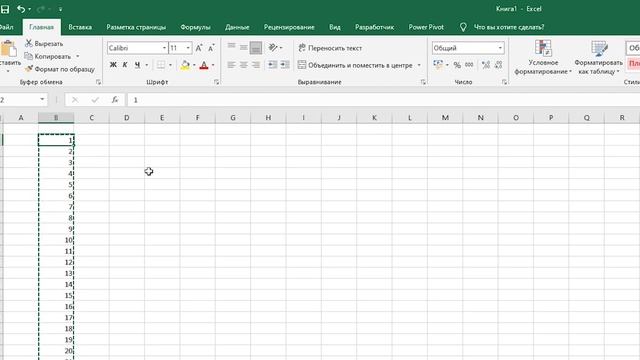Viewport: 640px width, 360px height.
Task: Open Форматировать как таблицу gallery
Action: (x=598, y=57)
